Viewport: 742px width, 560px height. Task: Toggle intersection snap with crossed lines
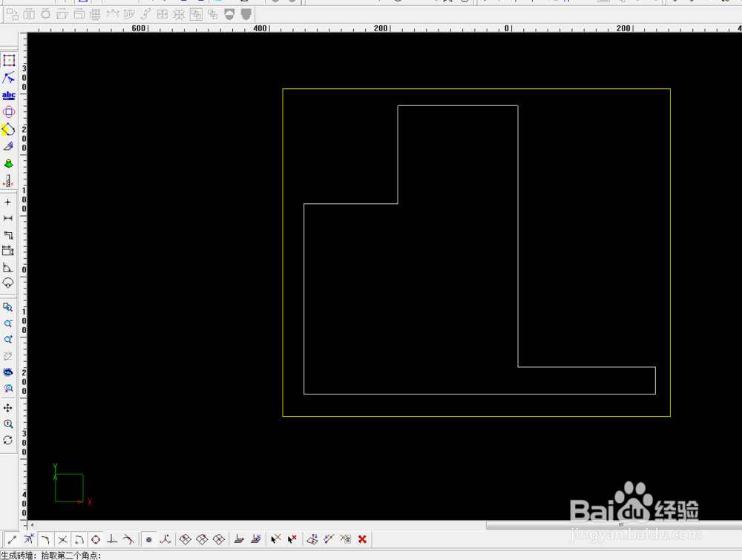tap(62, 539)
